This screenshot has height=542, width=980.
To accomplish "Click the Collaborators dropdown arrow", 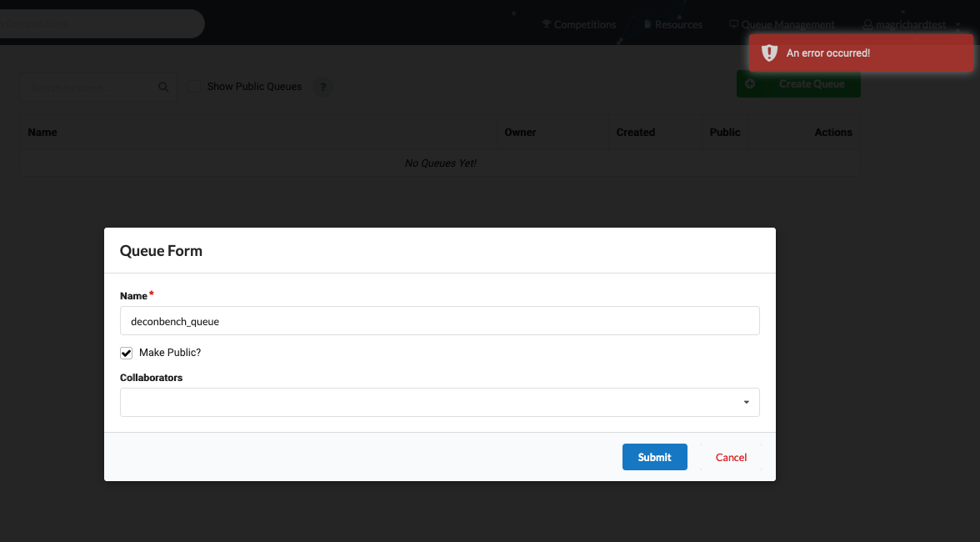I will coord(746,402).
